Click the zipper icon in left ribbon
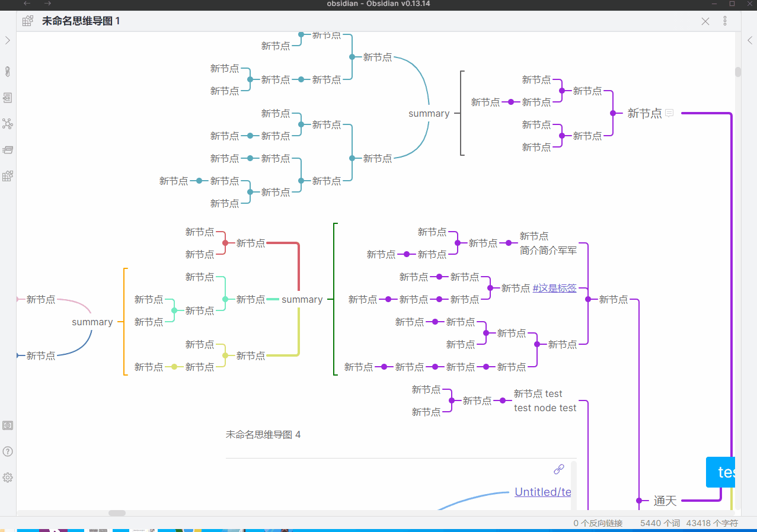 coord(8,72)
